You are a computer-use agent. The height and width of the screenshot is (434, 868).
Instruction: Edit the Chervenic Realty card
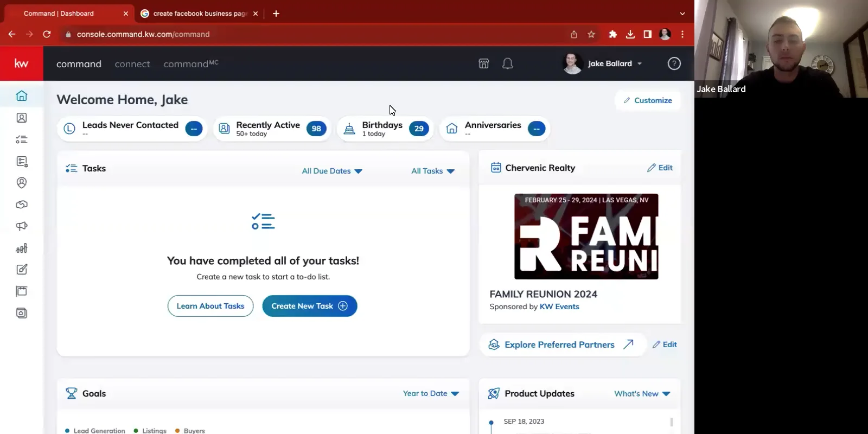click(660, 168)
